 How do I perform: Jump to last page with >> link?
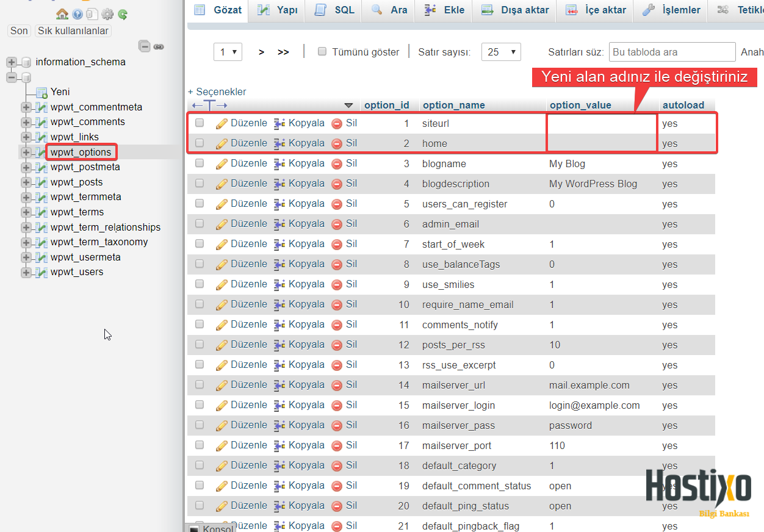click(x=283, y=52)
